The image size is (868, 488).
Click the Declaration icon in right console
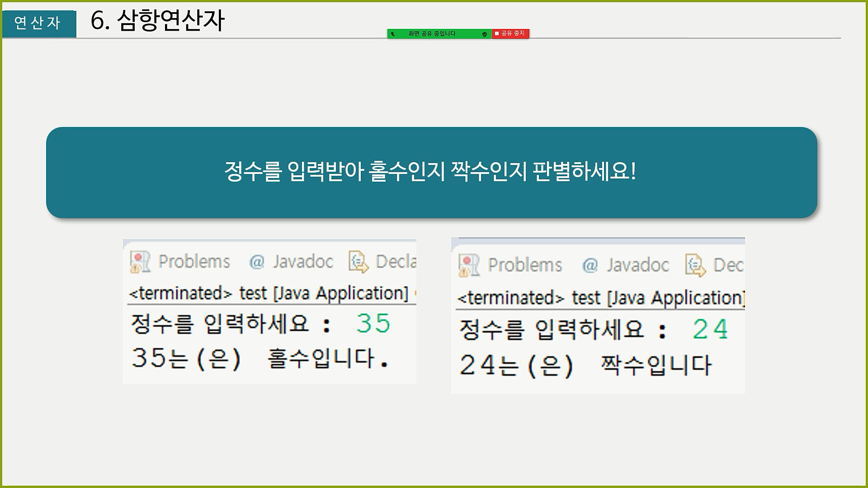click(695, 265)
